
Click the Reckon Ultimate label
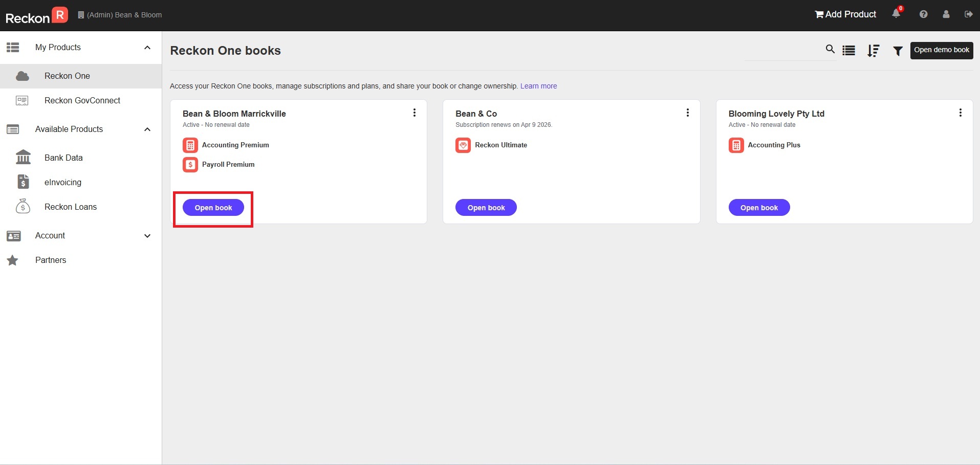tap(501, 145)
